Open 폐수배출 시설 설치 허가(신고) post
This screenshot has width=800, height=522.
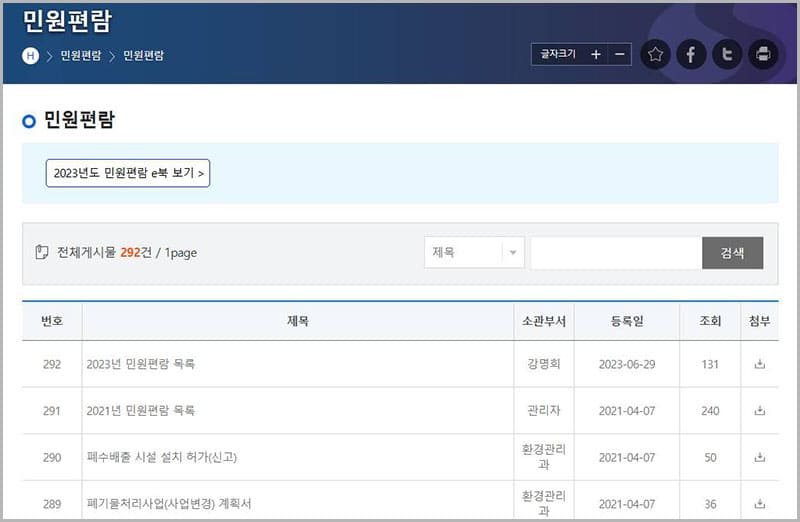pyautogui.click(x=162, y=457)
